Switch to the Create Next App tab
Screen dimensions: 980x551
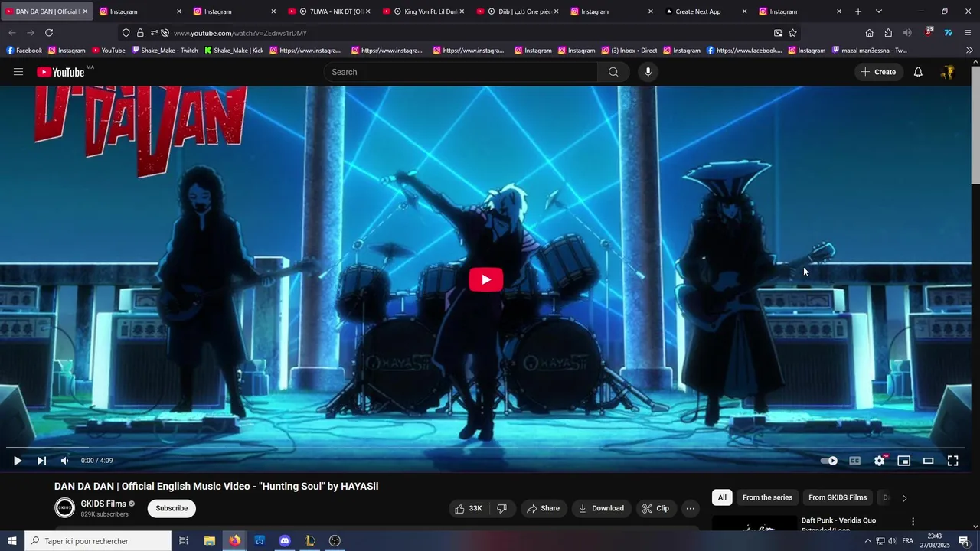pos(706,11)
